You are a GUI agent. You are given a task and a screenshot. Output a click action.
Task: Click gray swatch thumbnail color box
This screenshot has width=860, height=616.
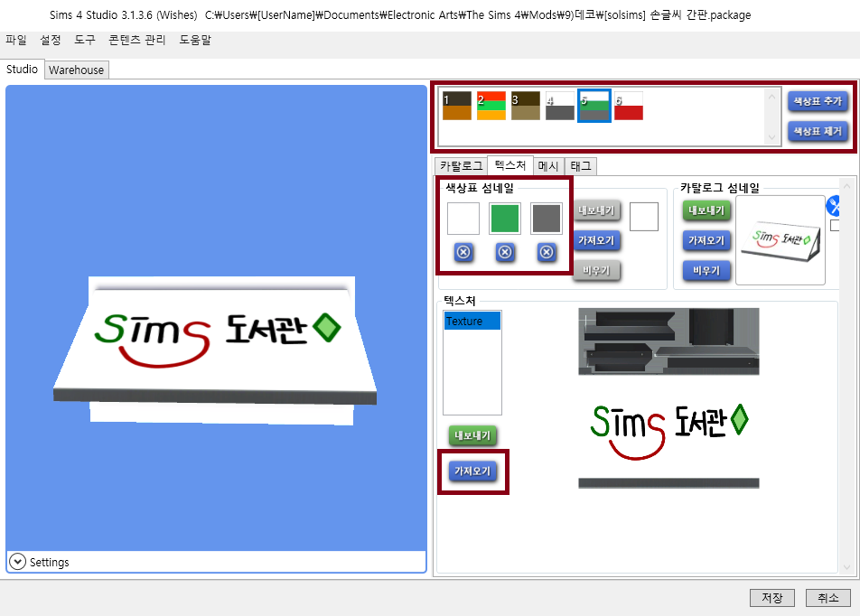tap(547, 219)
